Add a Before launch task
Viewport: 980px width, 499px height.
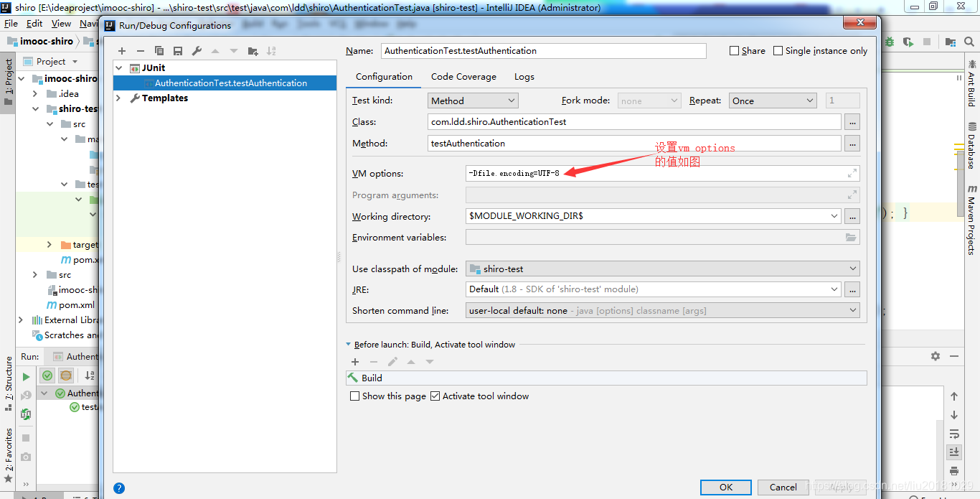355,362
